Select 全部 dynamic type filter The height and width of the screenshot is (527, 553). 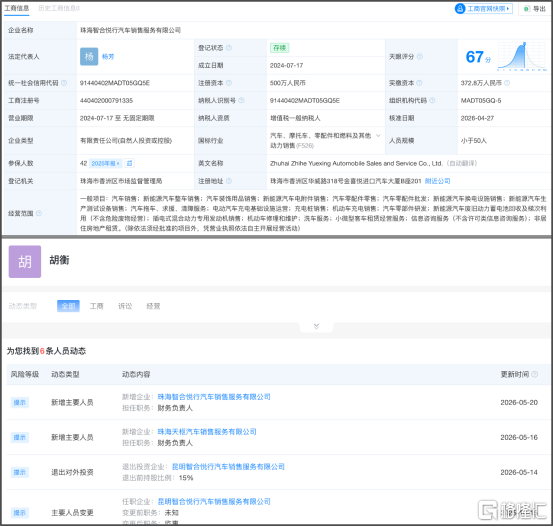click(68, 306)
